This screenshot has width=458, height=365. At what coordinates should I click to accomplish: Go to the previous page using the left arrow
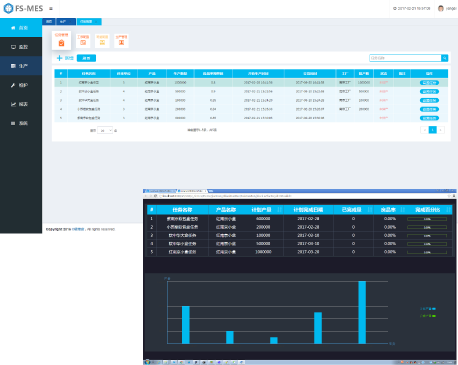(424, 130)
